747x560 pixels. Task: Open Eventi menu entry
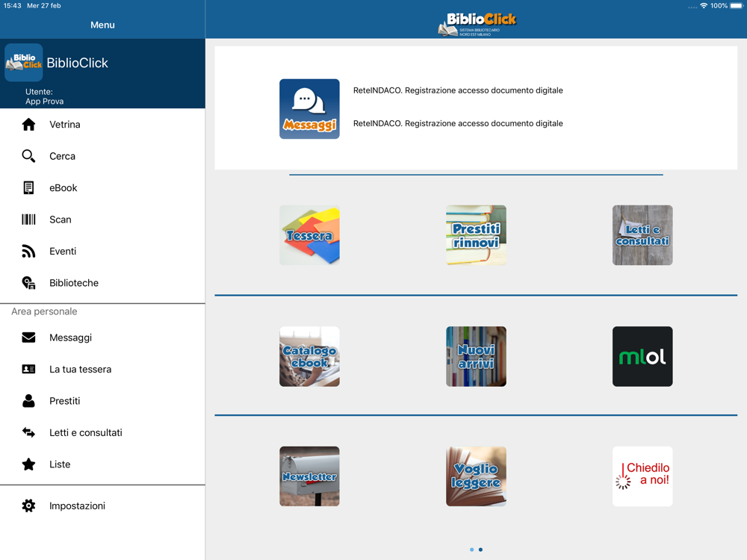(x=102, y=251)
